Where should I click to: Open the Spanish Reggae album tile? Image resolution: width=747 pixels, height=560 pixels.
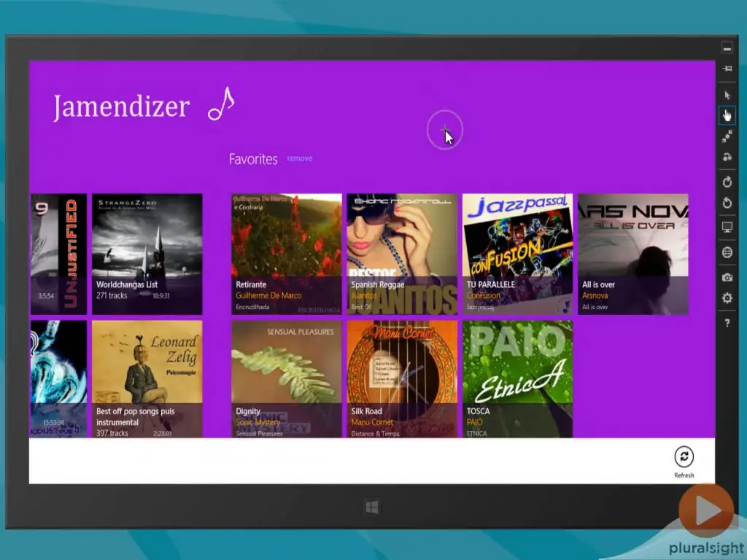tap(402, 254)
